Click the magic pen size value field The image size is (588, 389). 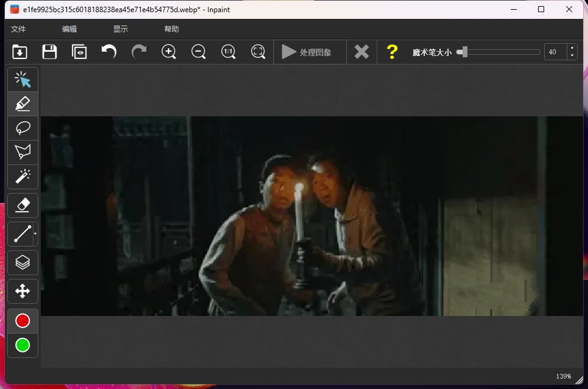coord(555,52)
